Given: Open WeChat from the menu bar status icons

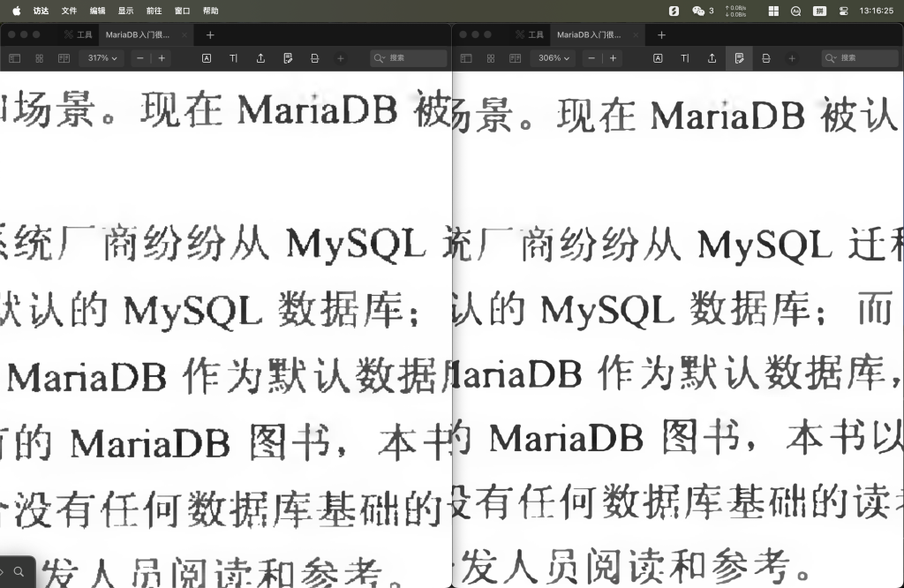Looking at the screenshot, I should tap(698, 11).
